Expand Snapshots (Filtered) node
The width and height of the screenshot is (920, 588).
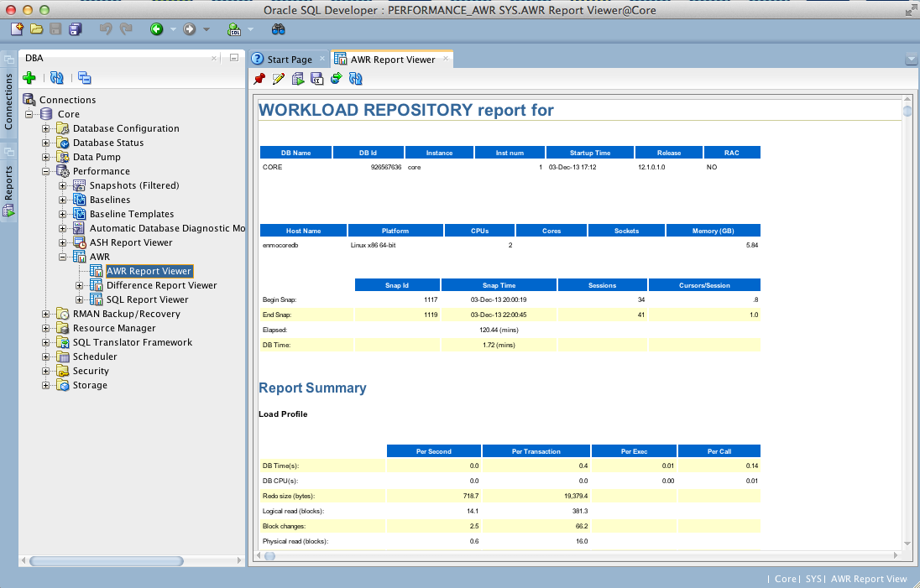pyautogui.click(x=62, y=185)
